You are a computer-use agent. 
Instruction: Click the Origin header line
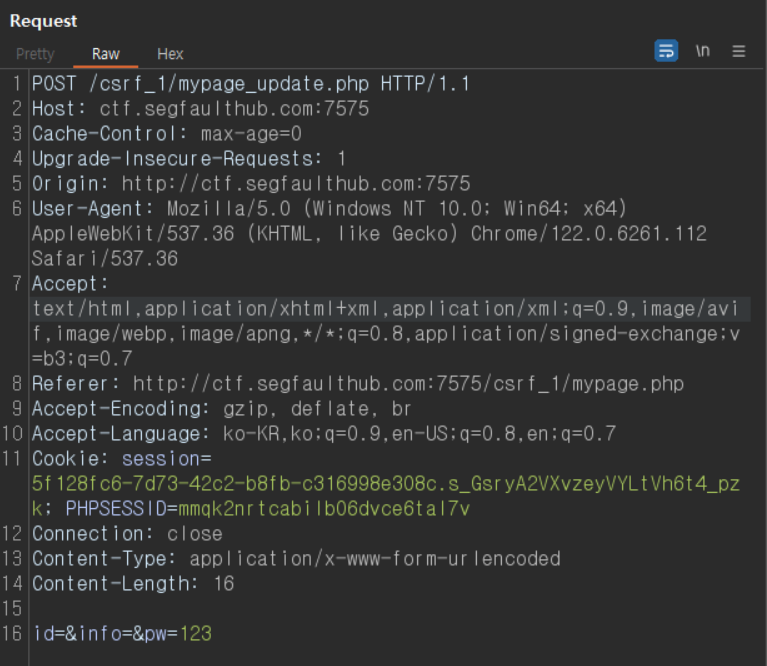pos(251,183)
